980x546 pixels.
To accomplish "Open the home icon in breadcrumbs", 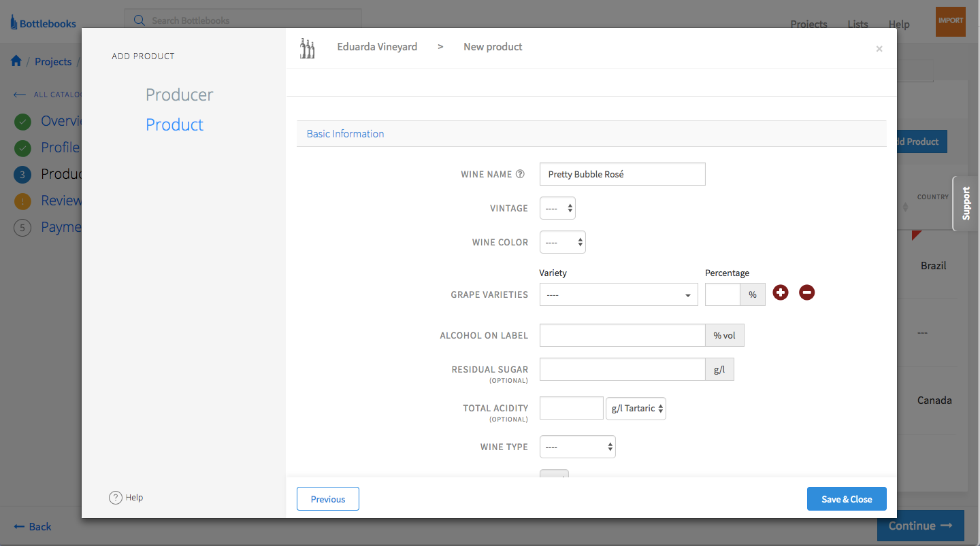I will click(16, 61).
